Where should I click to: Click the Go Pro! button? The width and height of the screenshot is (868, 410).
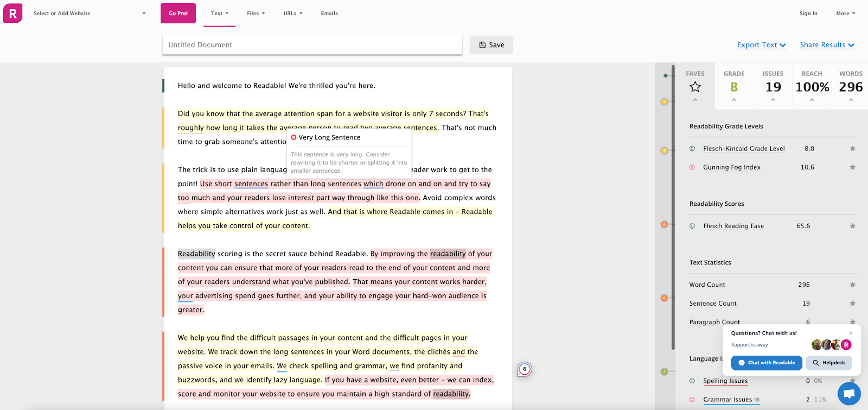178,14
